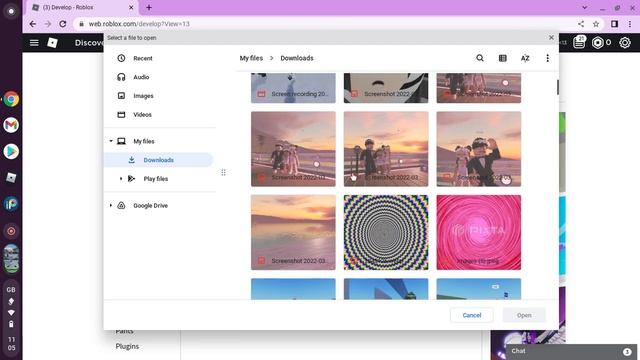Collapse the My files tree arrow

111,141
